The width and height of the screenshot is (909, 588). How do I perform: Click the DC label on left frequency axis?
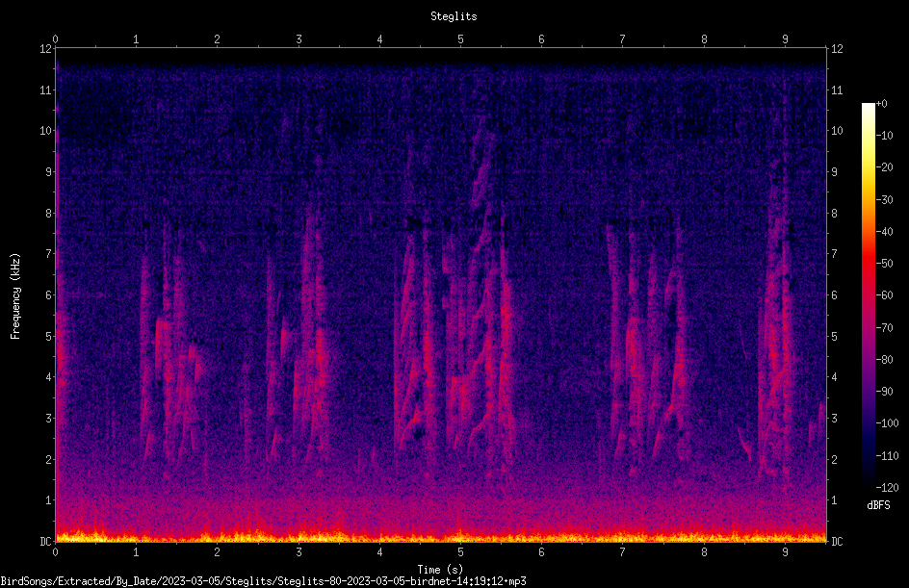(45, 541)
